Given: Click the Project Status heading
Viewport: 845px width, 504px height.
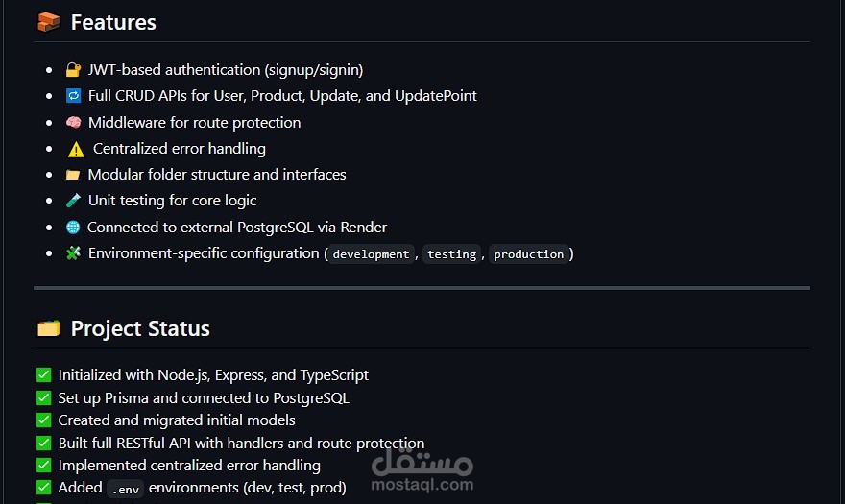Looking at the screenshot, I should click(x=140, y=329).
